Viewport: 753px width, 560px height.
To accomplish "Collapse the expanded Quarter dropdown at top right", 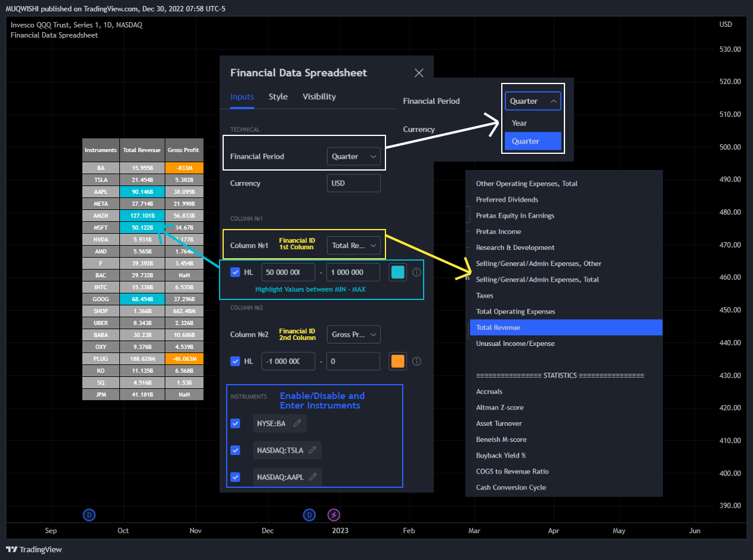I will (533, 101).
